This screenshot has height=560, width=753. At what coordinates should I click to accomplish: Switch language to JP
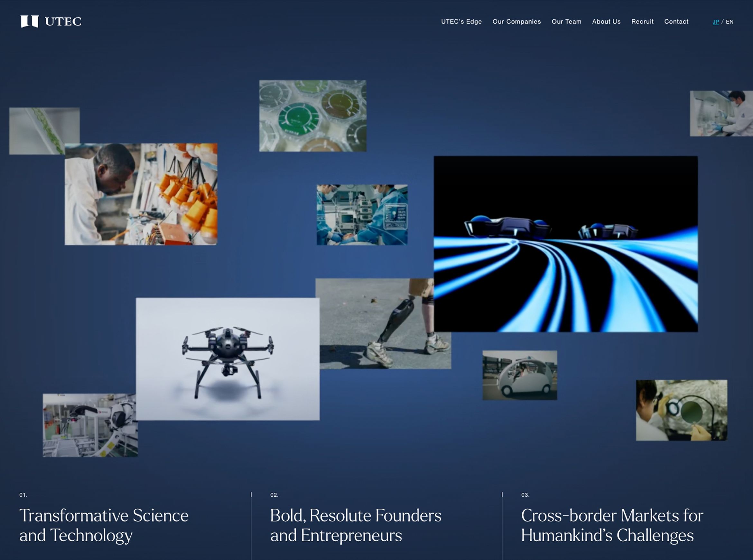715,22
